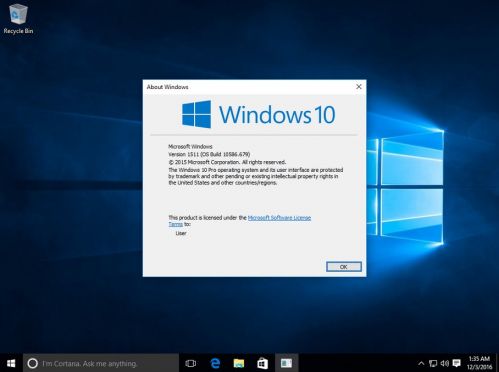This screenshot has height=372, width=499.
Task: Open the Action Center notifications icon
Action: [457, 363]
